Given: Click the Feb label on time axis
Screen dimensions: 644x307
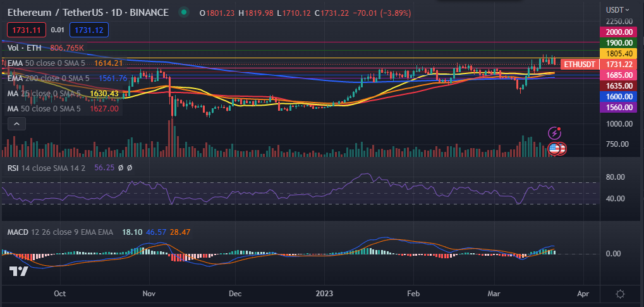Looking at the screenshot, I should pos(413,294).
